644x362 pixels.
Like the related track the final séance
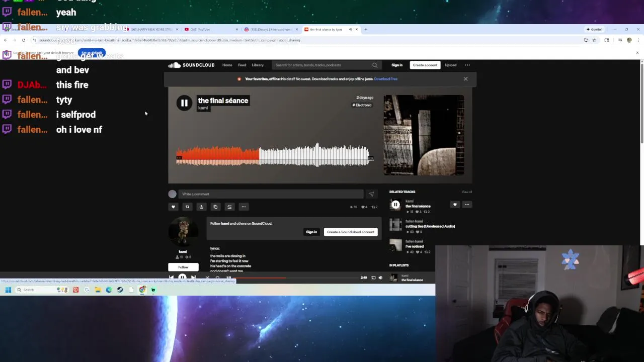coord(455,205)
